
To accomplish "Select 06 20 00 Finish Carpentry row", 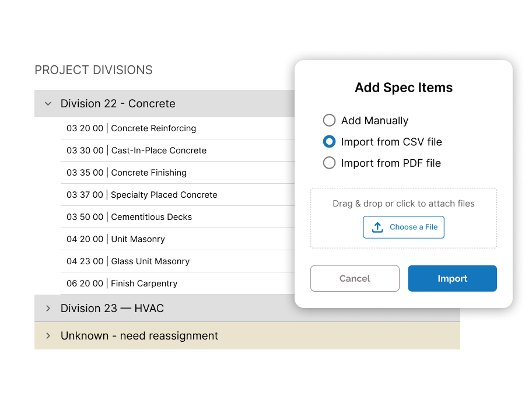I will (177, 283).
